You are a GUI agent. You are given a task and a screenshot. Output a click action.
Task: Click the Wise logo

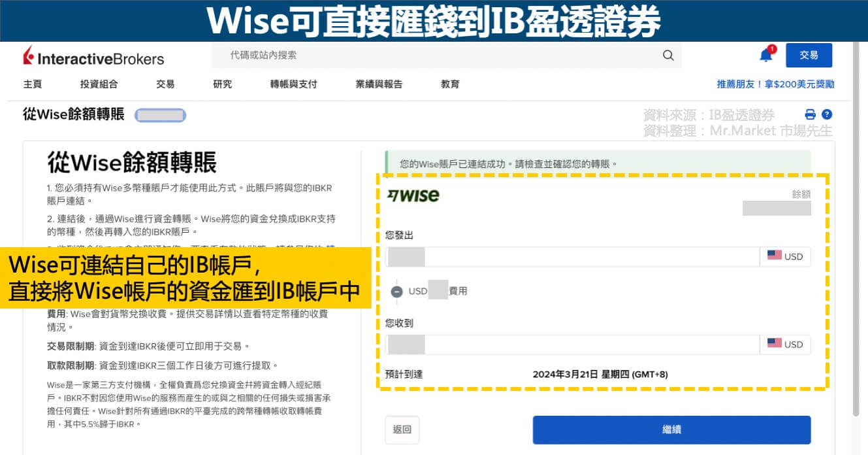pyautogui.click(x=413, y=195)
